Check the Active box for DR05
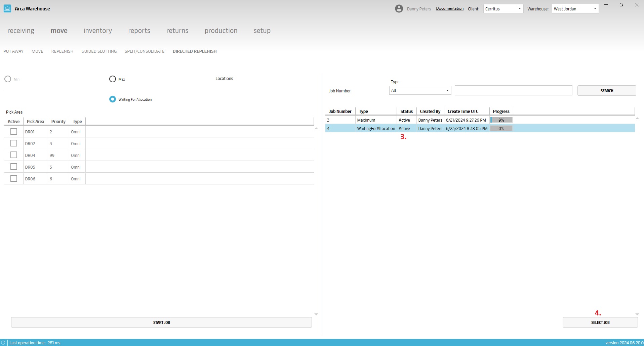 pos(14,167)
